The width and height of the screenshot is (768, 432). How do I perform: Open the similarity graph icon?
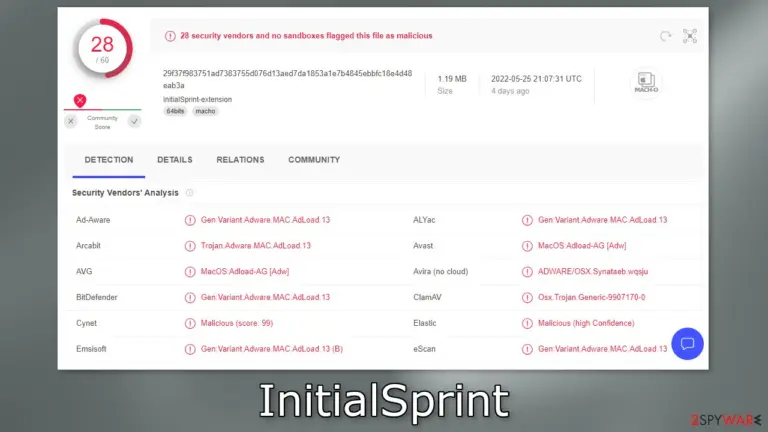pos(690,36)
